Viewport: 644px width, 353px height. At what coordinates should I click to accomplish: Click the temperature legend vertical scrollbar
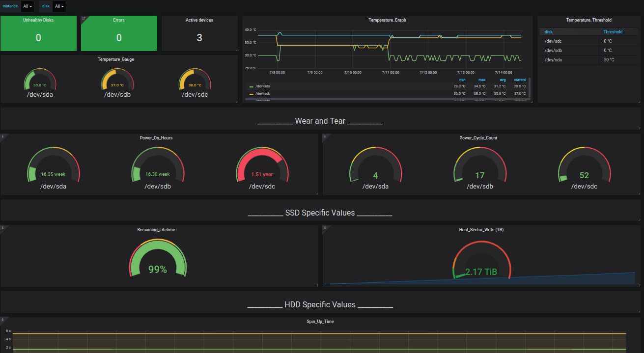(x=529, y=88)
